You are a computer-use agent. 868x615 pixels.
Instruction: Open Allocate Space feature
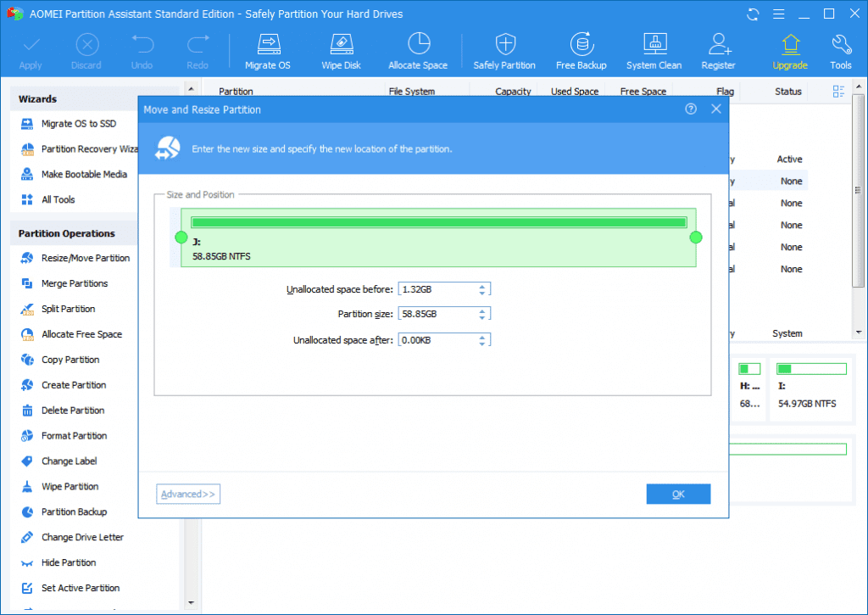tap(418, 50)
